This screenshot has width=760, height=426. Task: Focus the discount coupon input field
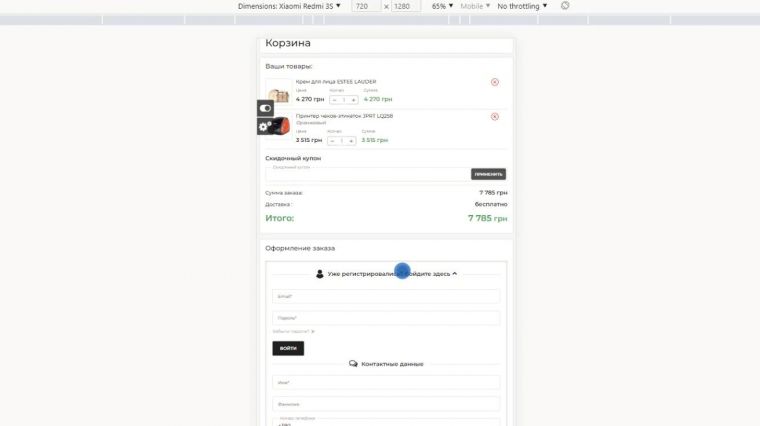[x=366, y=174]
